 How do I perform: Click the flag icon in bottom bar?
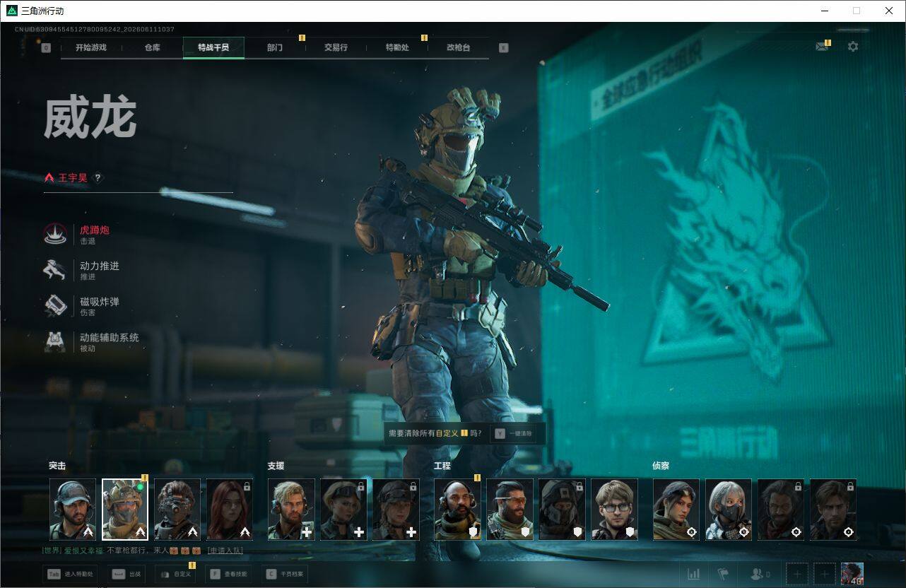[x=723, y=575]
